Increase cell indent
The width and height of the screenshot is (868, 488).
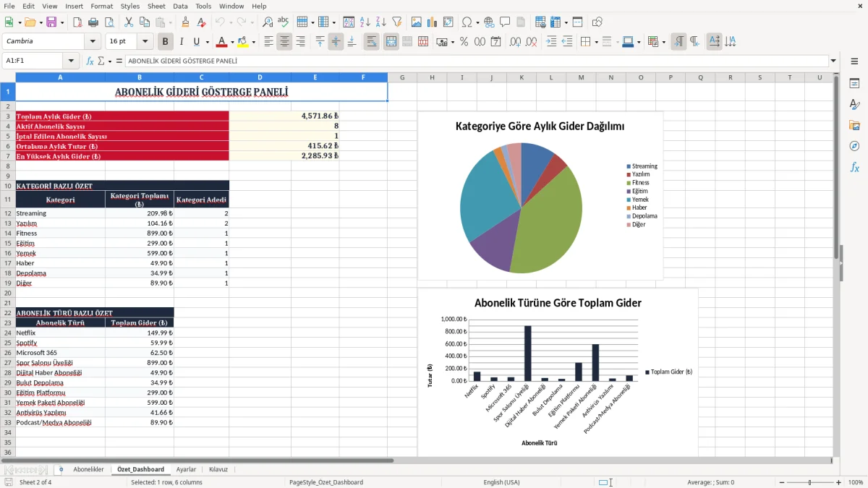point(551,42)
